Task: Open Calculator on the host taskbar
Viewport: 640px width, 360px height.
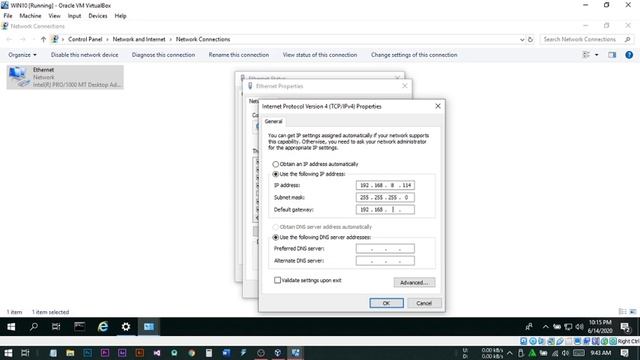Action: [x=209, y=353]
